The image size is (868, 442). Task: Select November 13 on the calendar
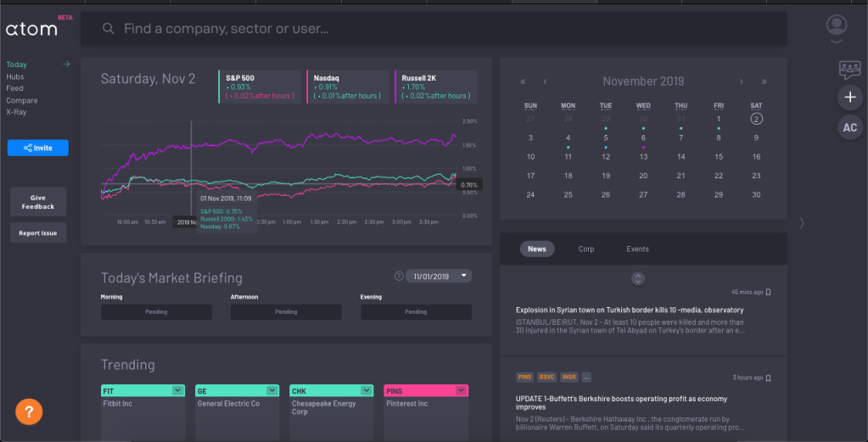[643, 157]
